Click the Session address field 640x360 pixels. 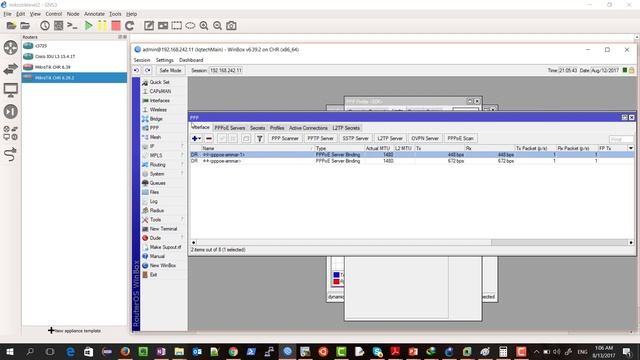coord(226,70)
